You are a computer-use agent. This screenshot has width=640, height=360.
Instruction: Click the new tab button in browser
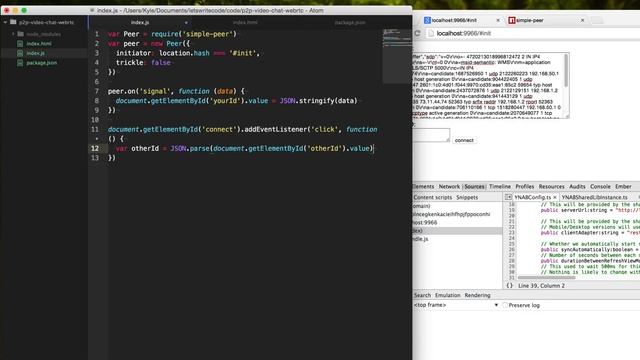point(597,20)
